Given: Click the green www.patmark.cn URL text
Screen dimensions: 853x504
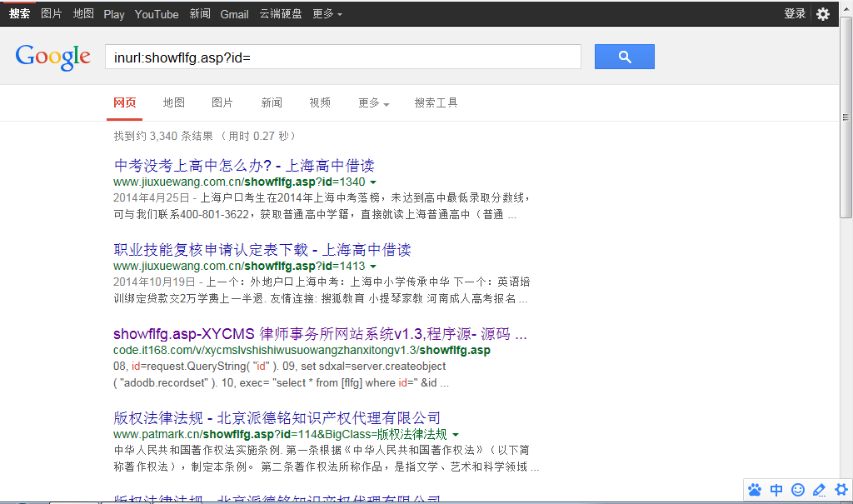Looking at the screenshot, I should click(x=280, y=435).
